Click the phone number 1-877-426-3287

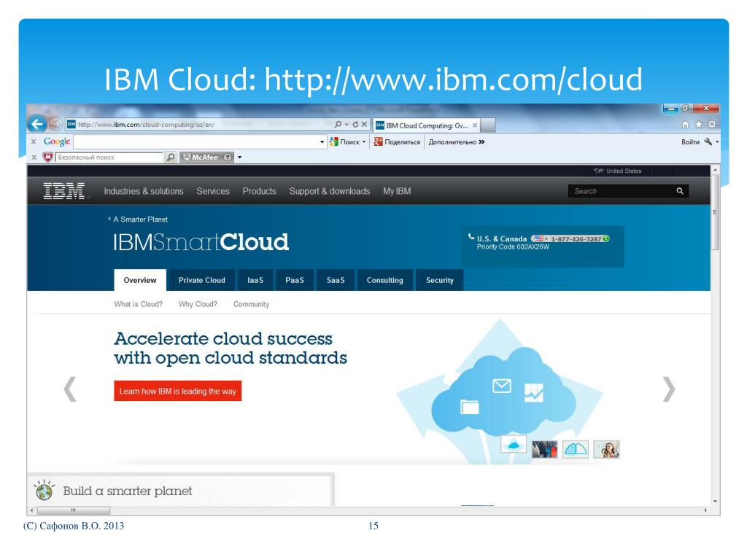click(576, 239)
